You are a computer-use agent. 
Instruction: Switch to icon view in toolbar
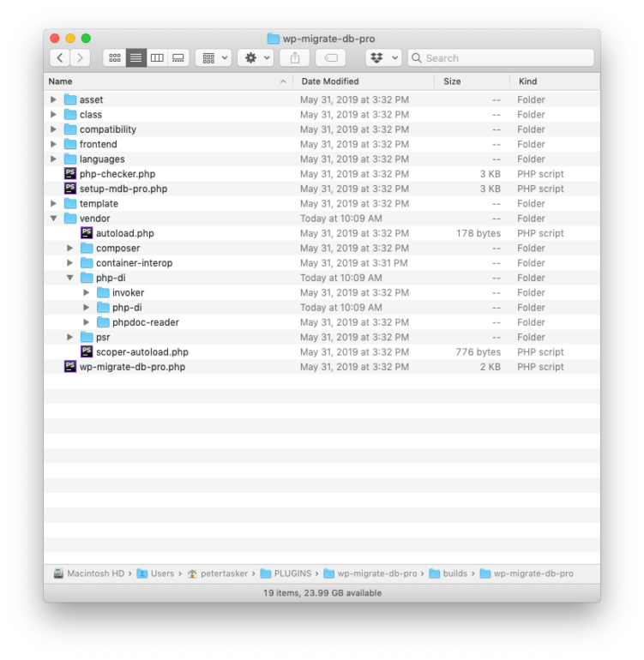114,57
